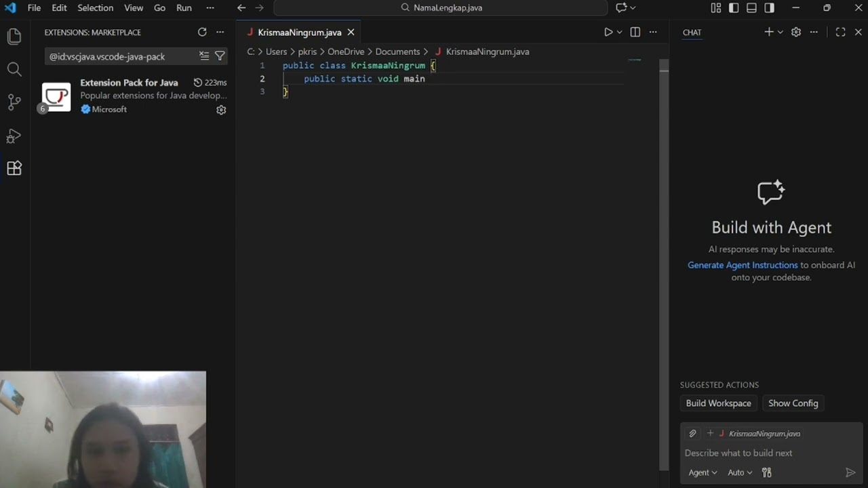The height and width of the screenshot is (488, 868).
Task: Click the chat prompt input field
Action: pyautogui.click(x=771, y=453)
